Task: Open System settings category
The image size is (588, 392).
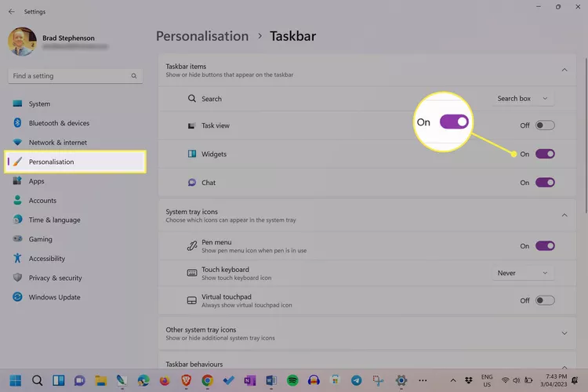Action: pos(75,104)
